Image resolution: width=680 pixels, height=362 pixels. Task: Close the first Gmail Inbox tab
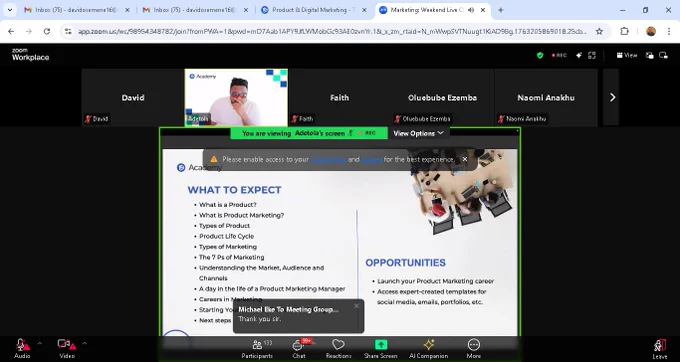(128, 10)
